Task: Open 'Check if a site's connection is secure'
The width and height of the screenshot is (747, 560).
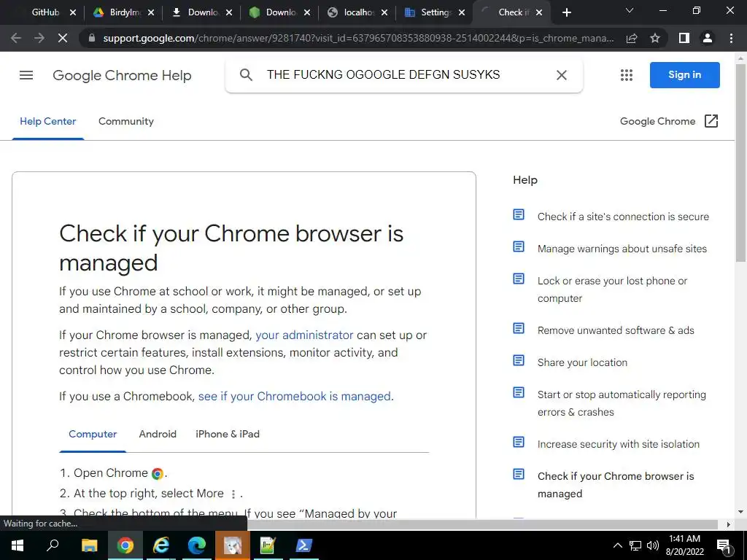Action: (x=623, y=217)
